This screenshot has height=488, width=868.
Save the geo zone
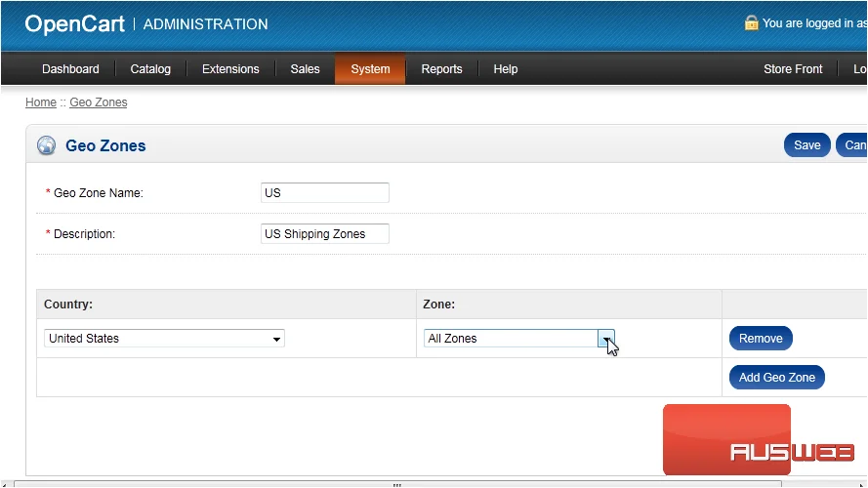click(x=807, y=145)
